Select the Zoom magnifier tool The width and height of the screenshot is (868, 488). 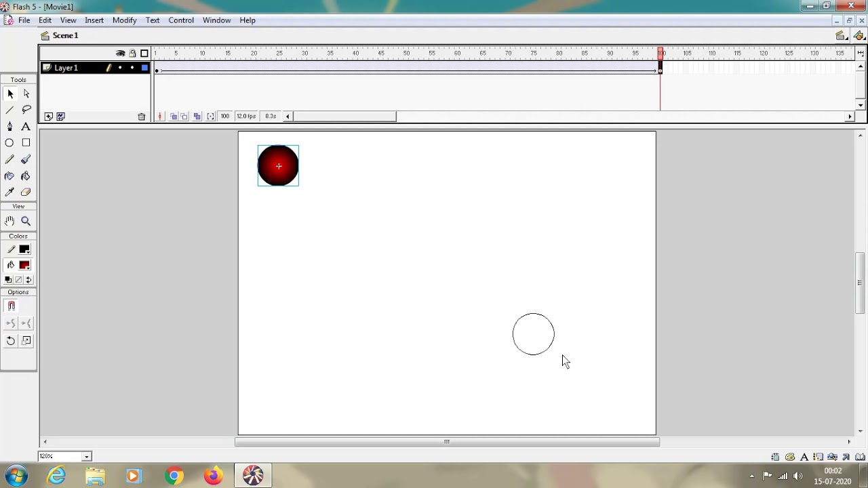tap(26, 221)
